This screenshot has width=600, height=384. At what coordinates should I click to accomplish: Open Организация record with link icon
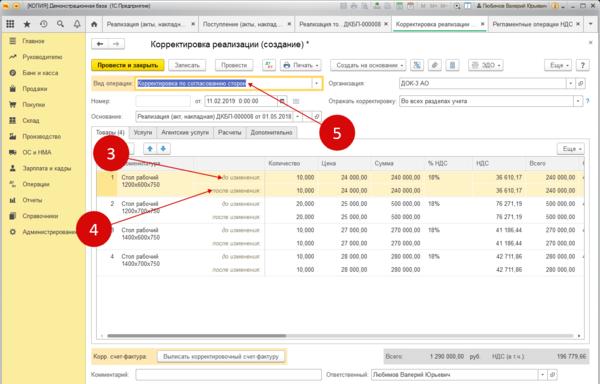tap(580, 83)
